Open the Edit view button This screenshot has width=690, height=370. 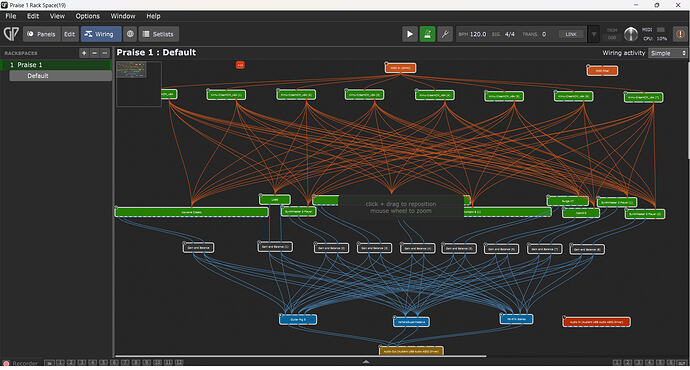[x=70, y=34]
